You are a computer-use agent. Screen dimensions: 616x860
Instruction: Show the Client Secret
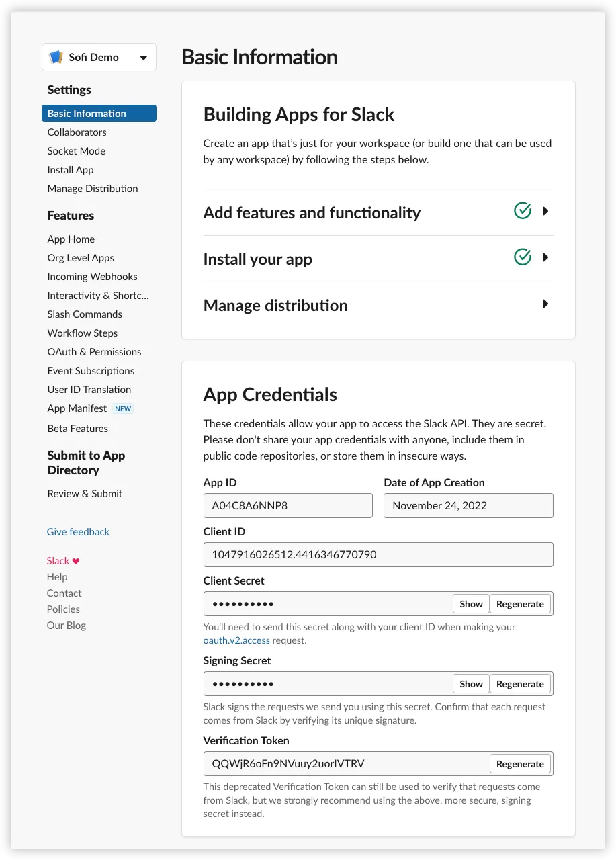click(x=471, y=604)
